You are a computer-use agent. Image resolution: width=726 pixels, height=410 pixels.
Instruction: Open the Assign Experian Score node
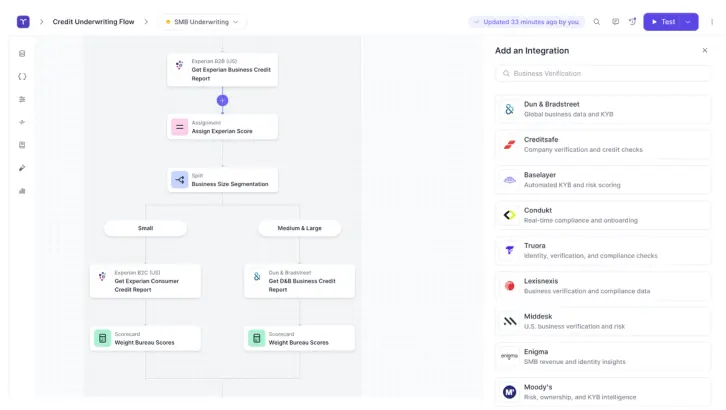point(222,127)
